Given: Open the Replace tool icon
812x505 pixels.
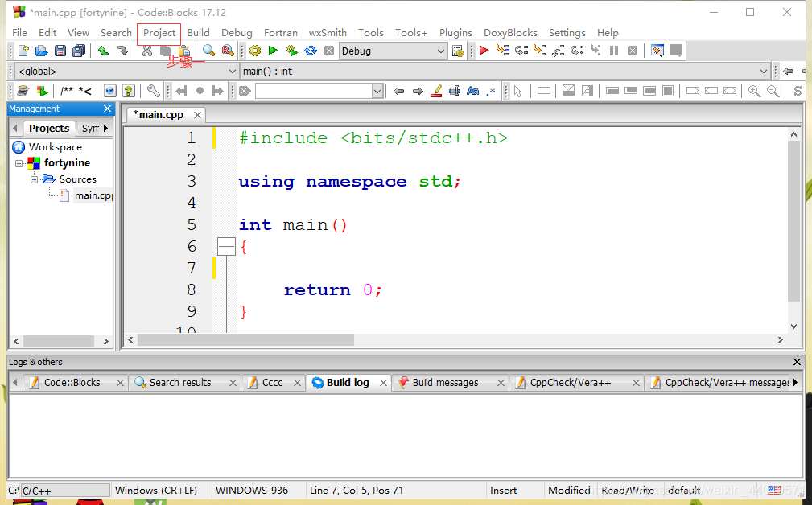Looking at the screenshot, I should coord(227,51).
